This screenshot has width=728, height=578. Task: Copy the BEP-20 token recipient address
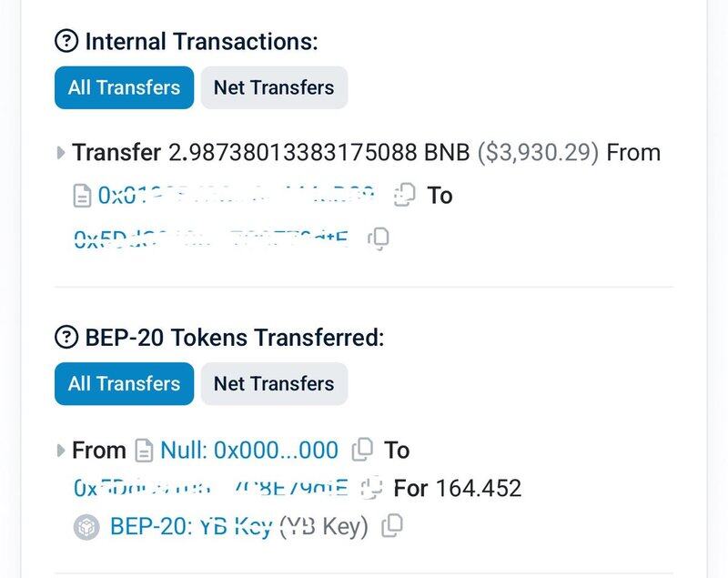click(371, 488)
